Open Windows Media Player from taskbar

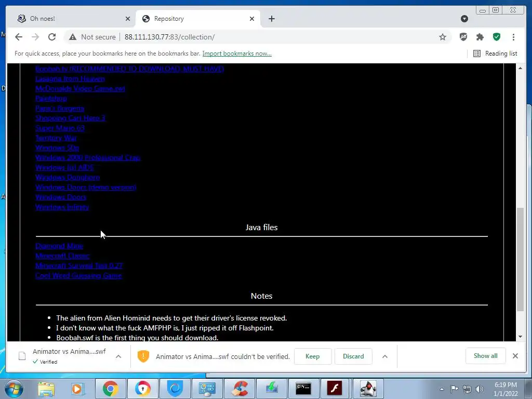click(x=77, y=389)
